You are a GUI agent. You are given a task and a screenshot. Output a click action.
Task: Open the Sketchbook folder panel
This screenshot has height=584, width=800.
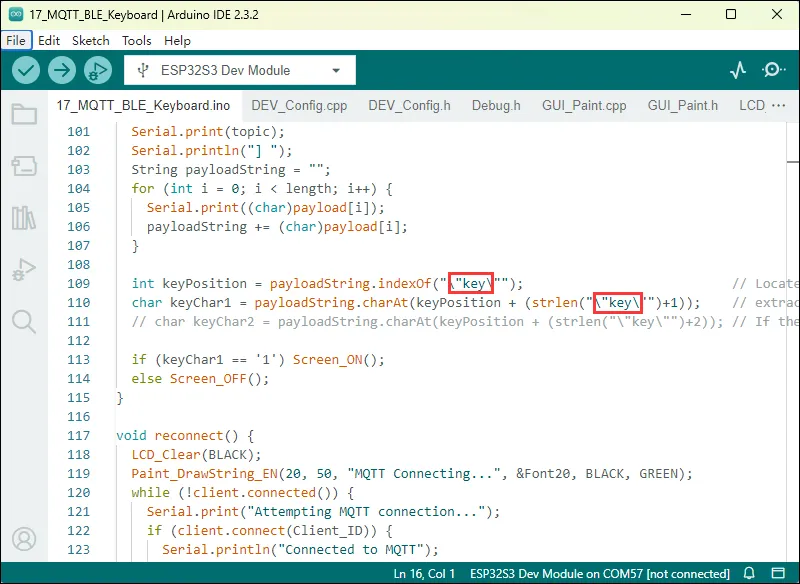click(24, 114)
